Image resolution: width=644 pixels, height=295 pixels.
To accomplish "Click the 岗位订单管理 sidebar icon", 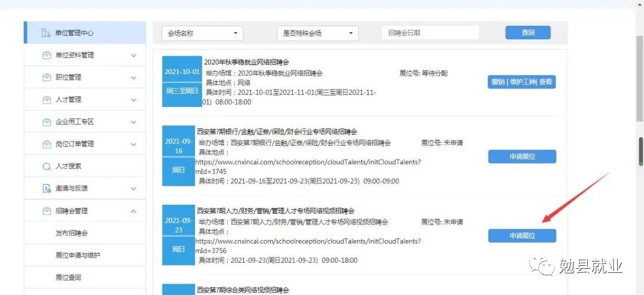I will 46,144.
